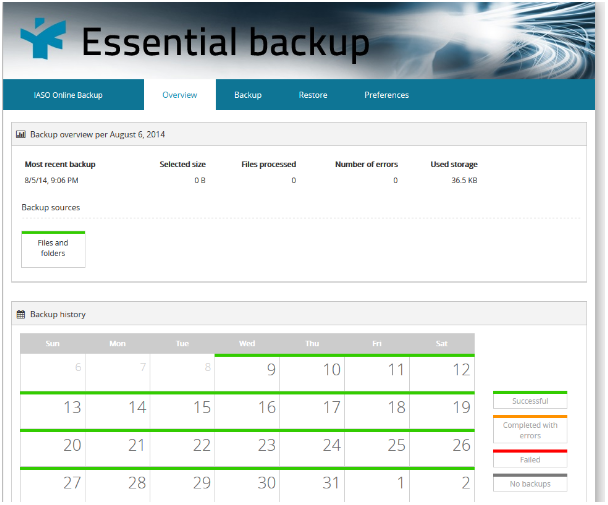The image size is (608, 505).
Task: Click day 21 in backup history
Action: click(117, 447)
